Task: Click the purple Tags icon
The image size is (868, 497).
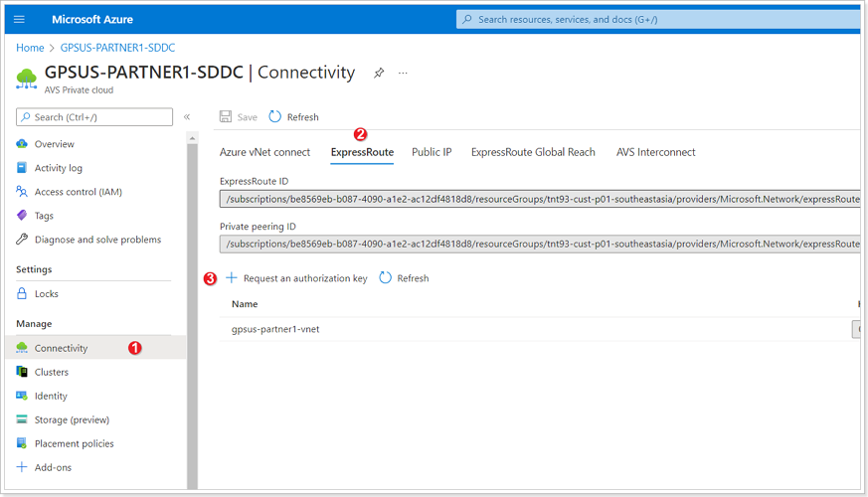Action: click(x=22, y=215)
